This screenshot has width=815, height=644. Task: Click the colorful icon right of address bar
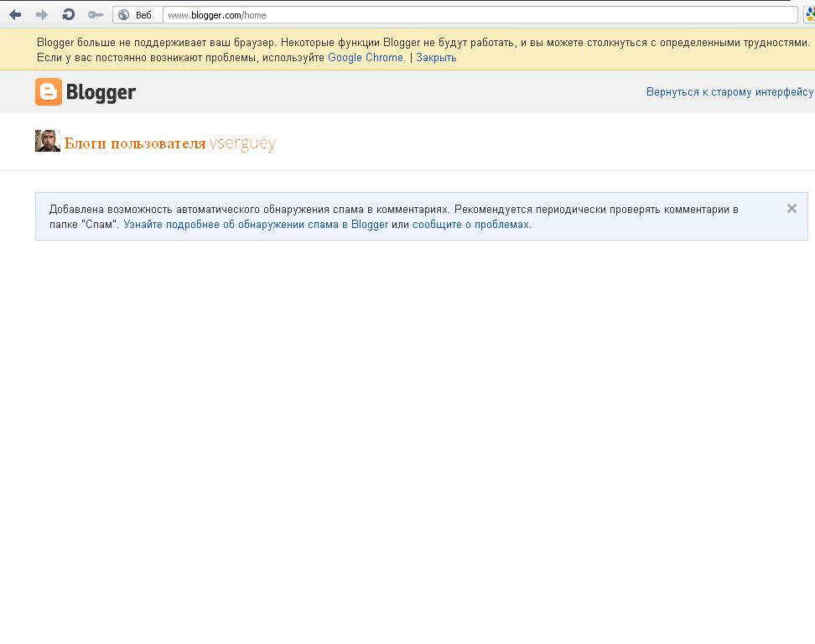point(809,15)
